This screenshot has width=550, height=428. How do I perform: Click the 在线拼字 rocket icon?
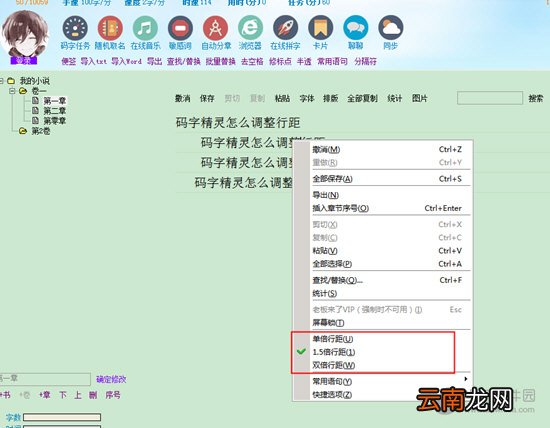[286, 28]
